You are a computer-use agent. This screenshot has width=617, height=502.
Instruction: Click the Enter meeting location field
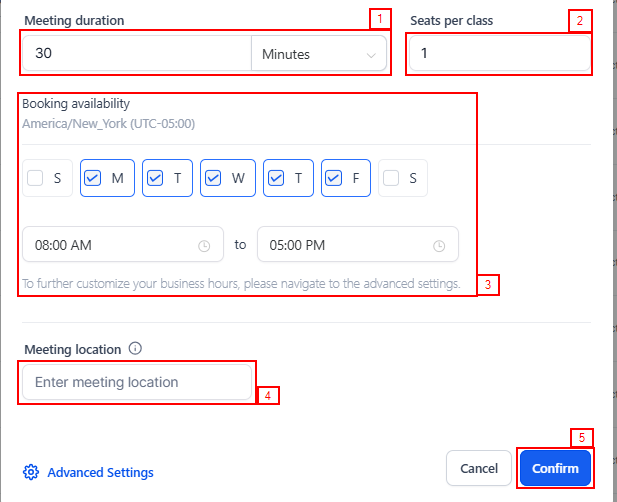(136, 382)
